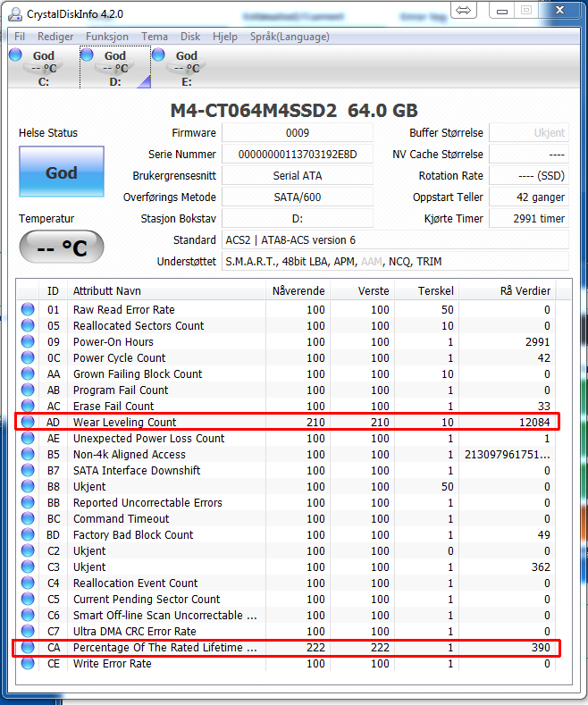Click the Rå Verdier column header

[507, 291]
